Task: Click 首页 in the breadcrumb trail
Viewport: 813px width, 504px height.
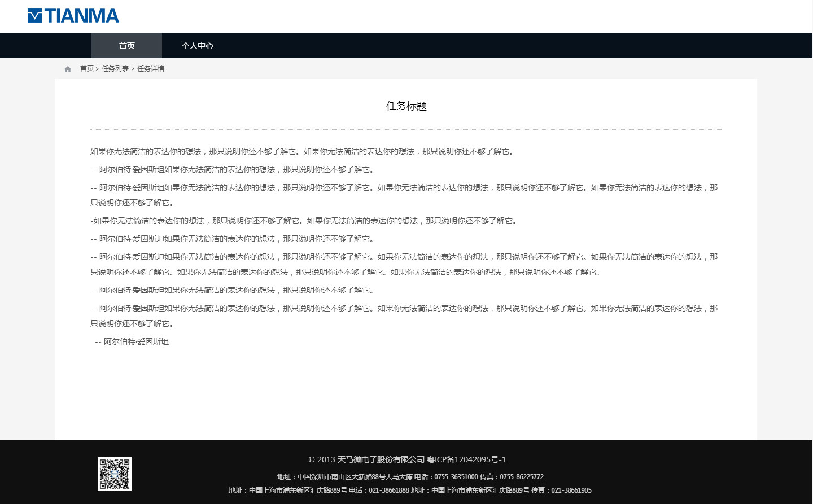Action: tap(87, 68)
